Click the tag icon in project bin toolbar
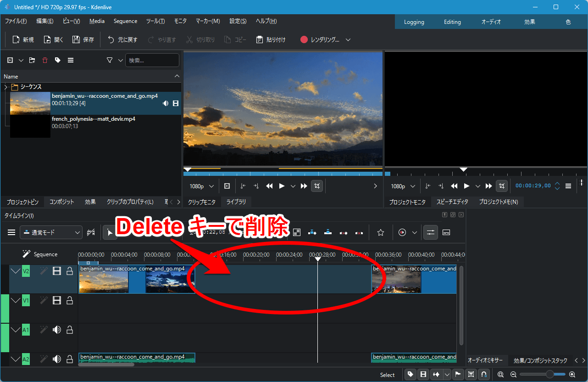This screenshot has height=382, width=588. click(x=57, y=60)
